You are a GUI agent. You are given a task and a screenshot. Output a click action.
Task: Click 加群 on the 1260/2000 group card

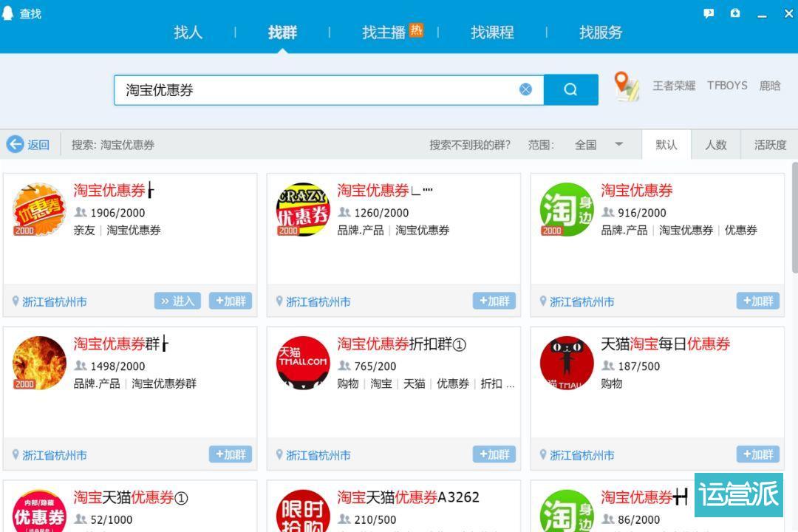point(494,301)
